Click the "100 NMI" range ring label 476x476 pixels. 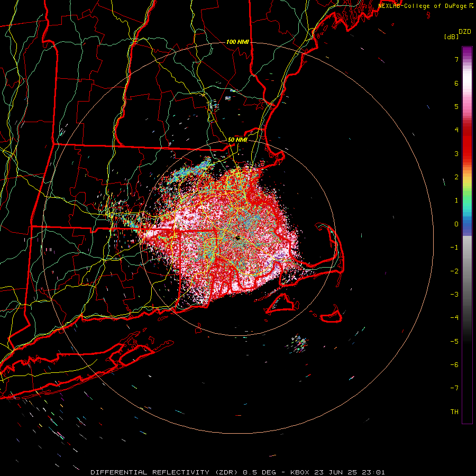pyautogui.click(x=237, y=42)
